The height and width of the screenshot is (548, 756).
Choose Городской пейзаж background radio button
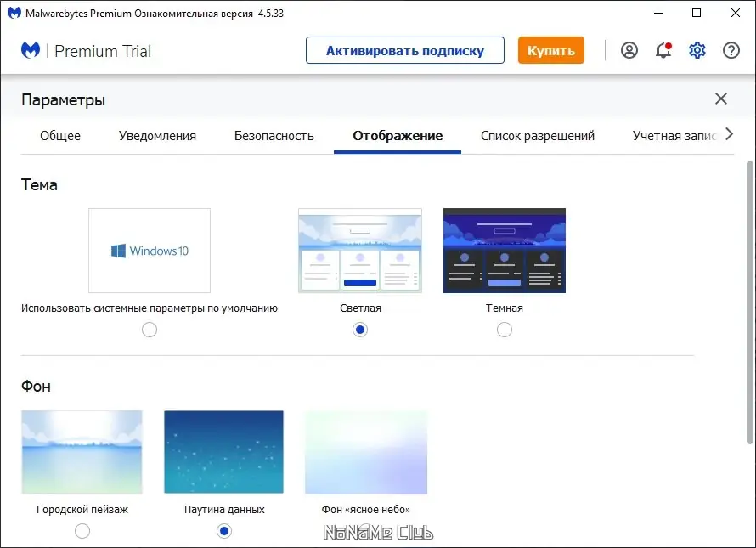click(x=82, y=531)
